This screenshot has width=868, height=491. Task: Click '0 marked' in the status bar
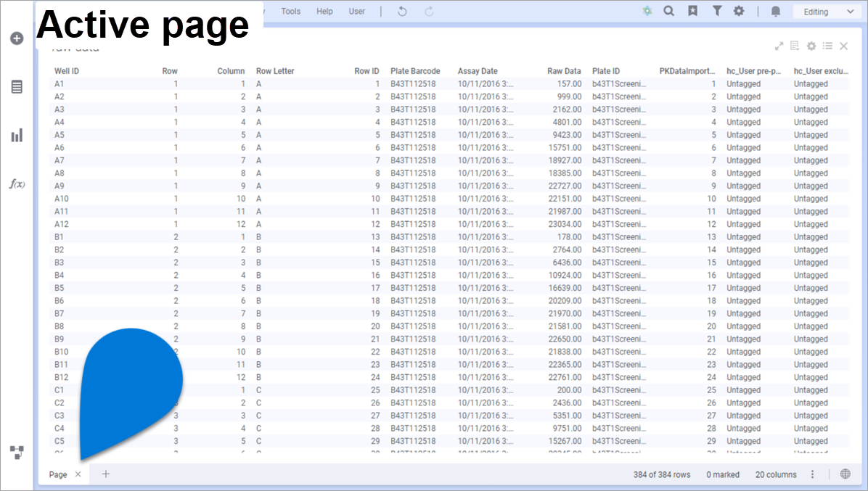(722, 474)
